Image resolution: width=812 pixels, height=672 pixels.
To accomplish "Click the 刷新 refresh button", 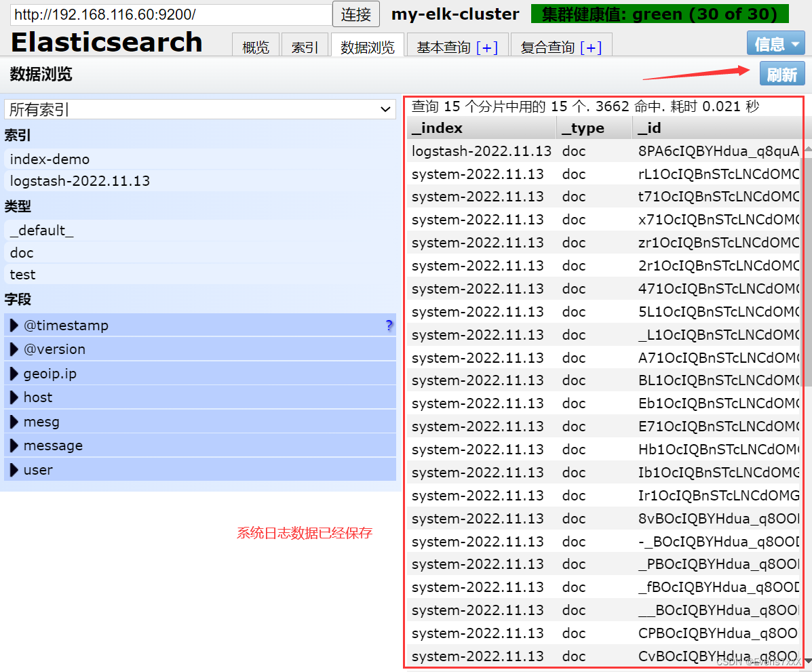I will (x=782, y=74).
